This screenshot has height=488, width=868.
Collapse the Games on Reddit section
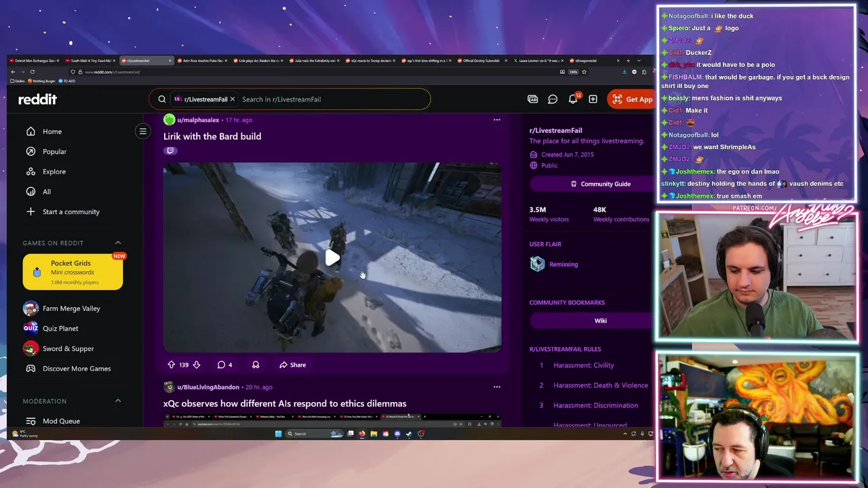point(118,243)
